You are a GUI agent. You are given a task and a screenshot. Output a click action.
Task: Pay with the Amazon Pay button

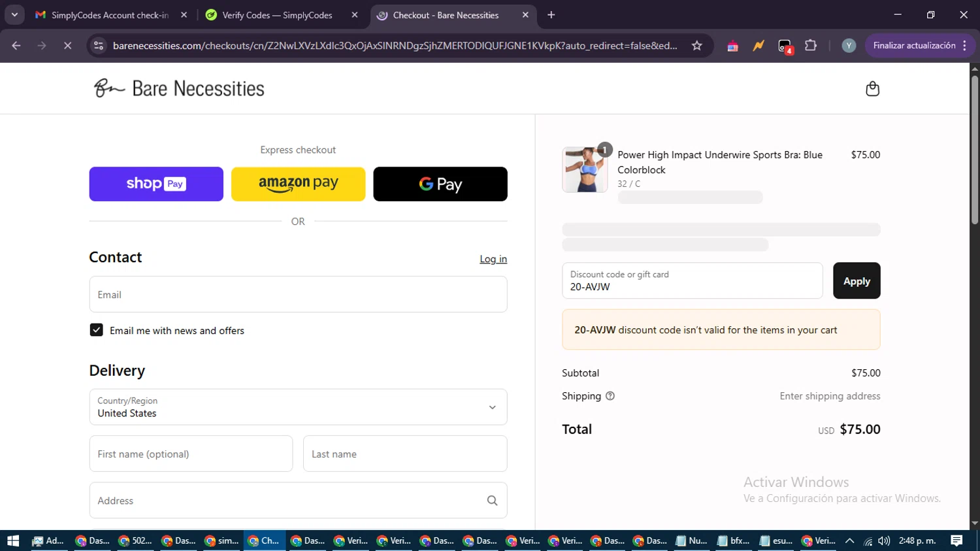click(298, 184)
